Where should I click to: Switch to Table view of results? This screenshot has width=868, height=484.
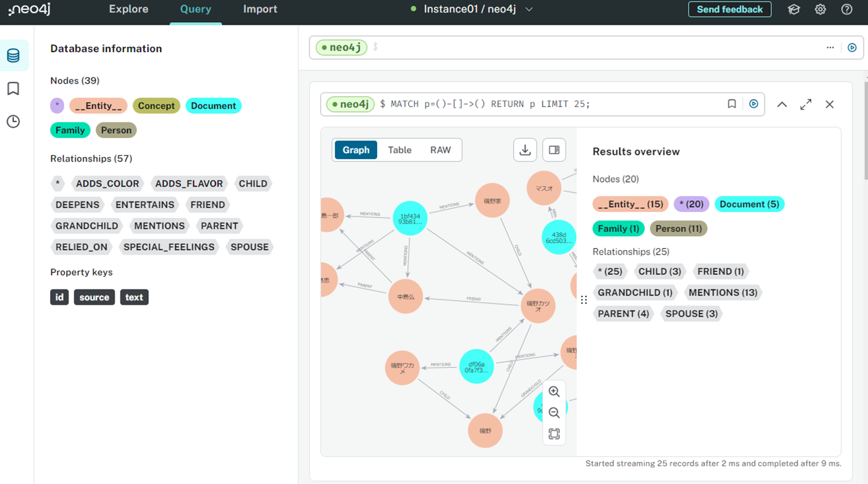(x=399, y=150)
